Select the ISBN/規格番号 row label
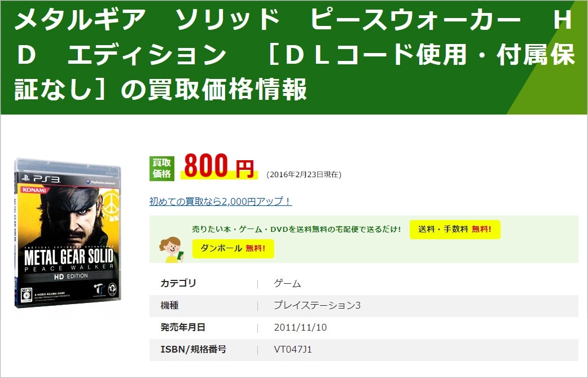The height and width of the screenshot is (378, 588). [x=194, y=349]
